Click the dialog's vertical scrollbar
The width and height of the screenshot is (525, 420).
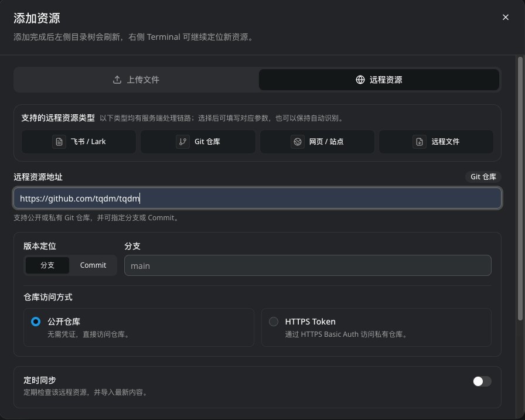(x=520, y=189)
